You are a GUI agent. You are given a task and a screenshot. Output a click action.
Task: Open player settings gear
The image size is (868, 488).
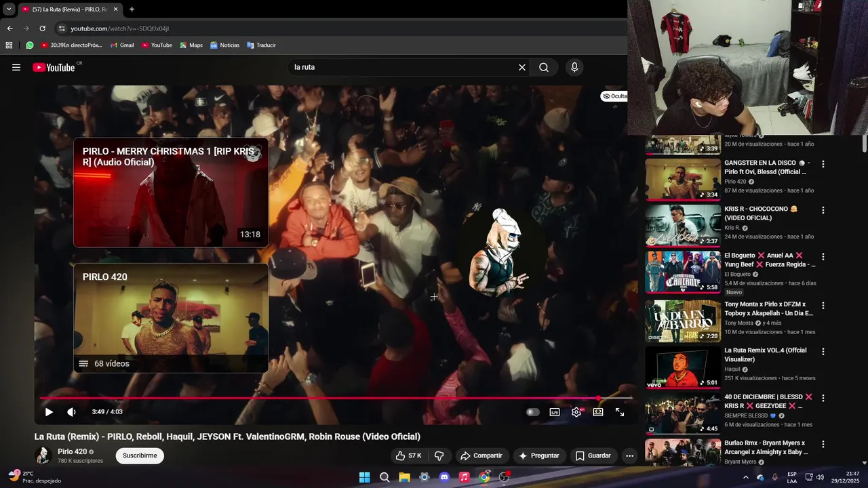[576, 412]
